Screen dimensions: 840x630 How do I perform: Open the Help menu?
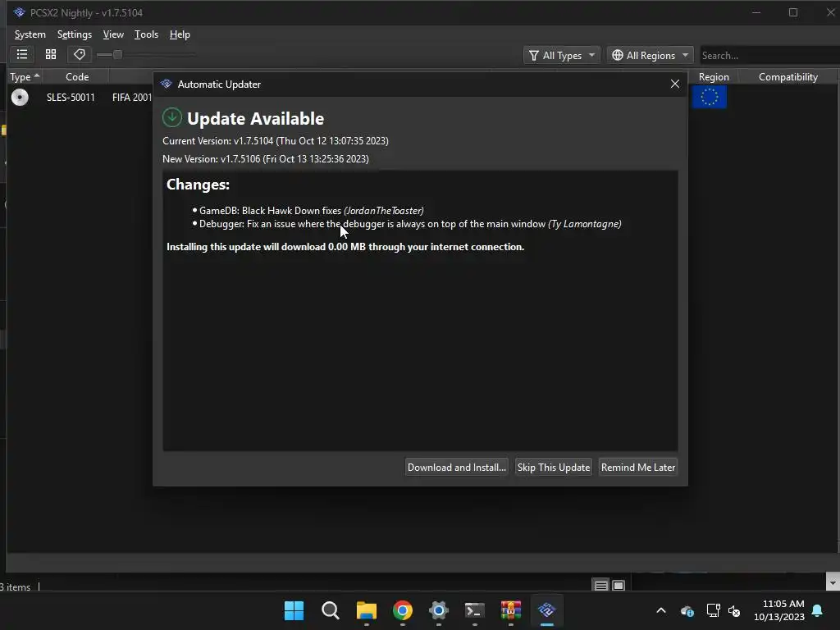coord(180,34)
